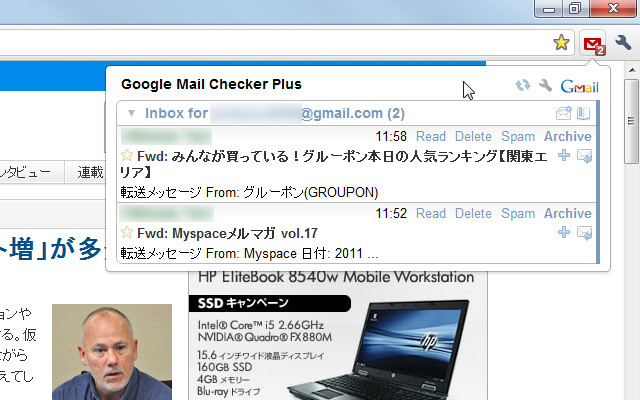Open the Inbox for gmail.com (2) link
This screenshot has height=400, width=640.
(x=275, y=113)
